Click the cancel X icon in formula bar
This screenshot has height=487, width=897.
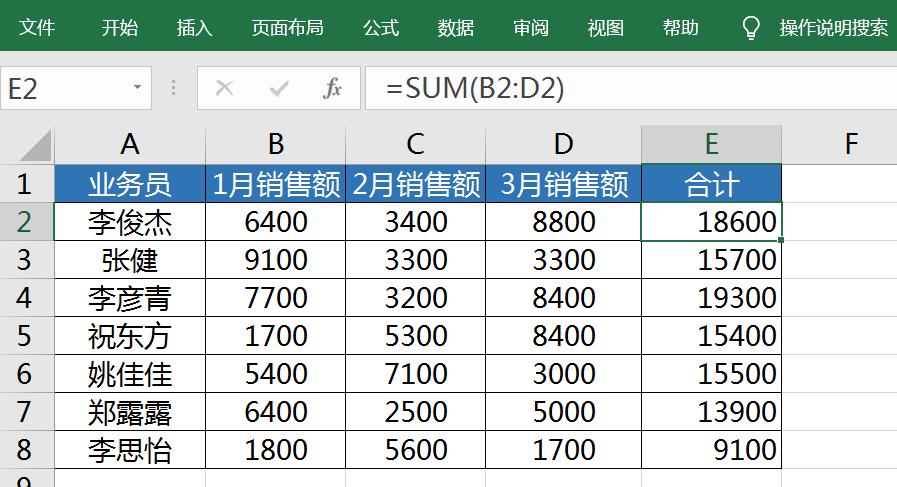pyautogui.click(x=224, y=88)
